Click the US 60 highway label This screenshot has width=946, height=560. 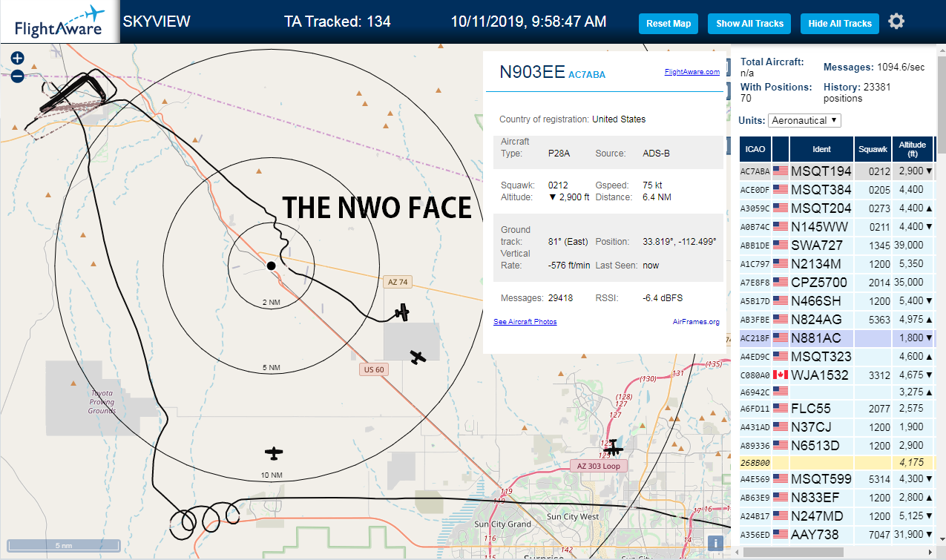pos(374,369)
